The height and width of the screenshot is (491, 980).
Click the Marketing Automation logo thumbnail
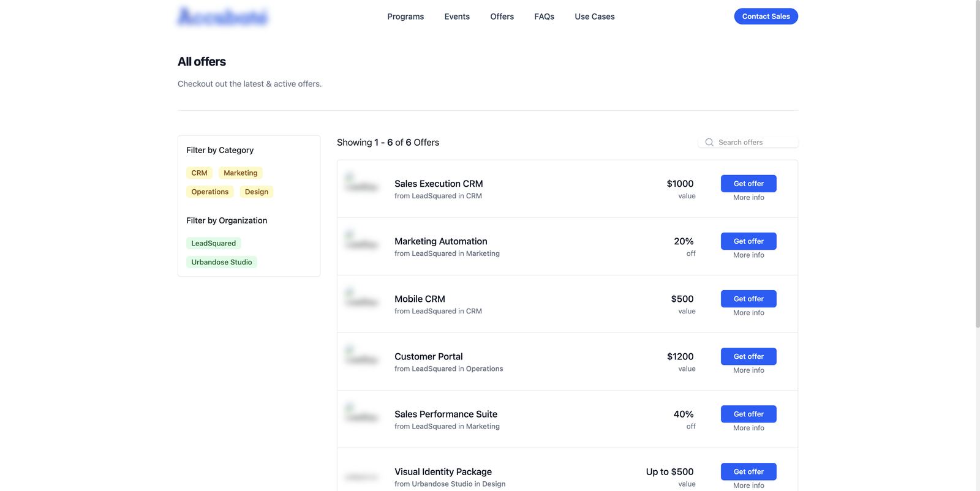[362, 241]
